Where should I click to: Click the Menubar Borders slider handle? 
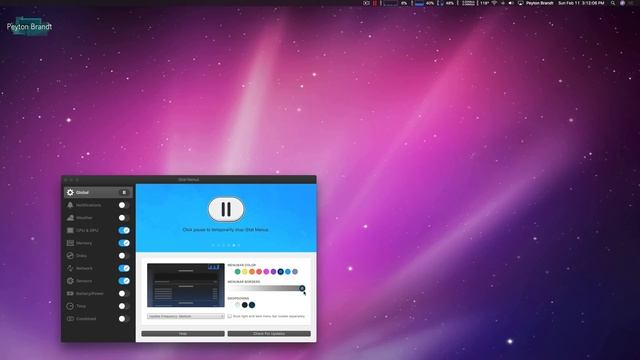(302, 288)
